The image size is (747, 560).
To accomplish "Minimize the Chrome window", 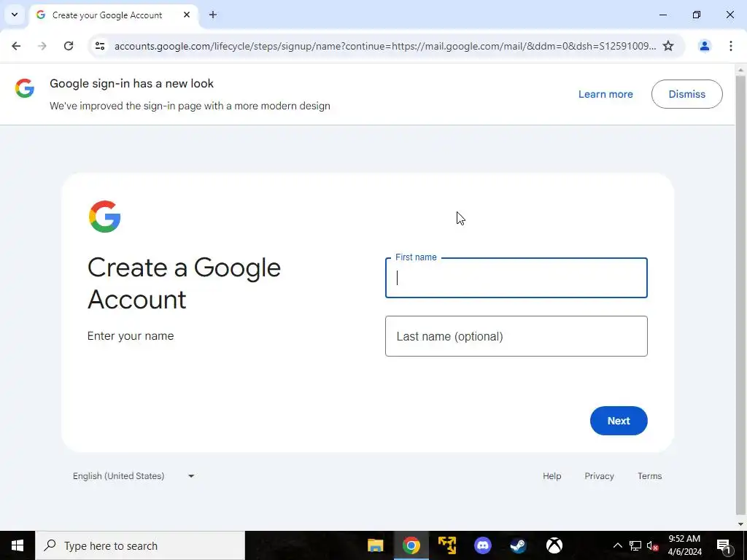I will [x=662, y=15].
